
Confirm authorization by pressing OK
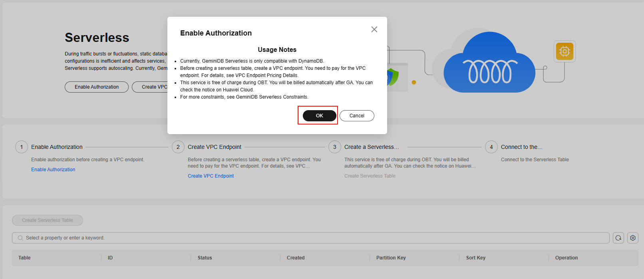point(319,116)
